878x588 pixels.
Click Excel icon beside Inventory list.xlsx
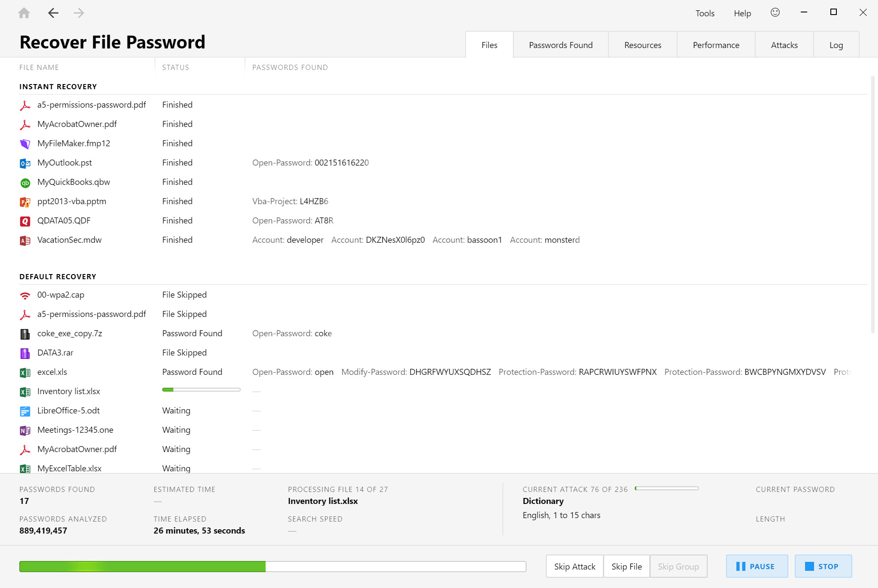click(25, 392)
